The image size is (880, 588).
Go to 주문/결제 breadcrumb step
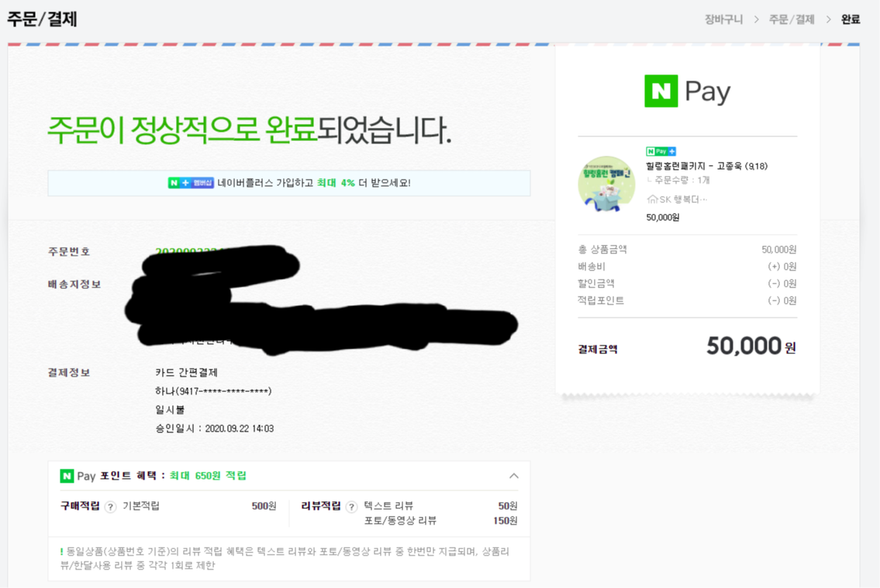pyautogui.click(x=792, y=19)
